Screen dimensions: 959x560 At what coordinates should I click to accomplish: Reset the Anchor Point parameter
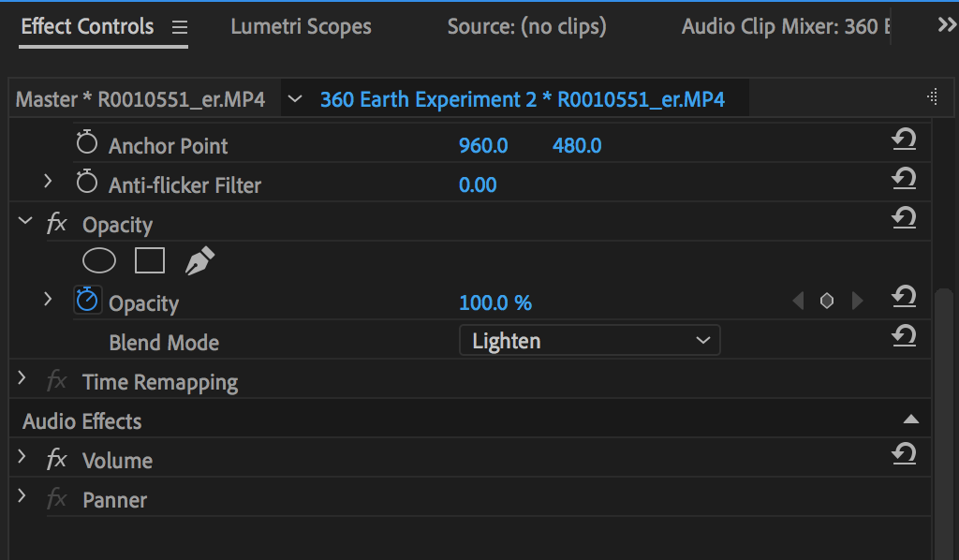click(x=904, y=140)
